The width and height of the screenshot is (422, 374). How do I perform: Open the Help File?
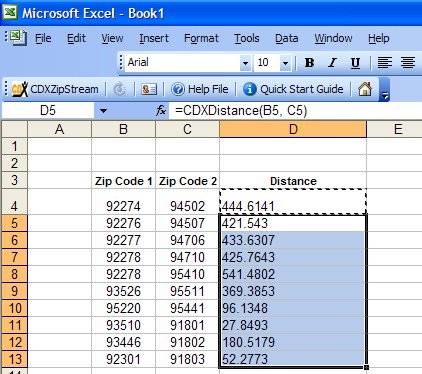(x=200, y=89)
